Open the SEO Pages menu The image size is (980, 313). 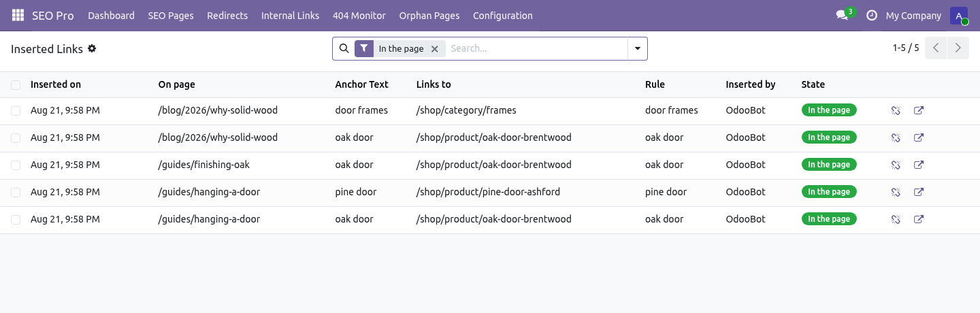point(171,15)
